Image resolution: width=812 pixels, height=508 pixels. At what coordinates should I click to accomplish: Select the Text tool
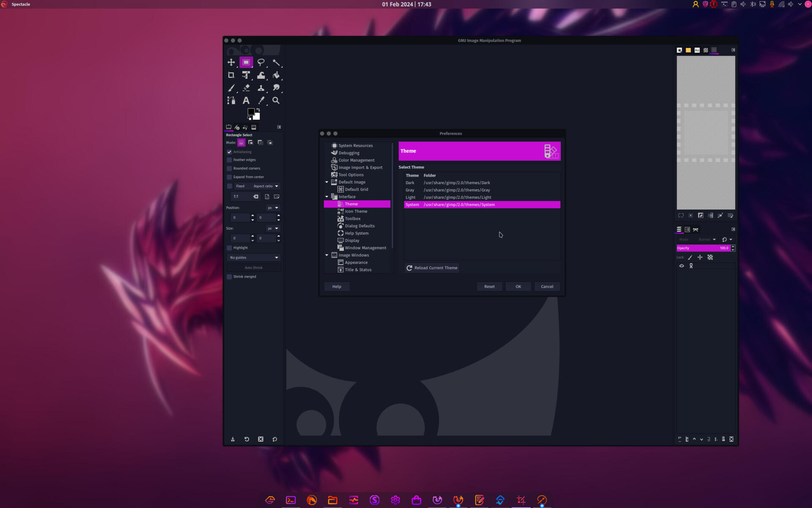(246, 99)
